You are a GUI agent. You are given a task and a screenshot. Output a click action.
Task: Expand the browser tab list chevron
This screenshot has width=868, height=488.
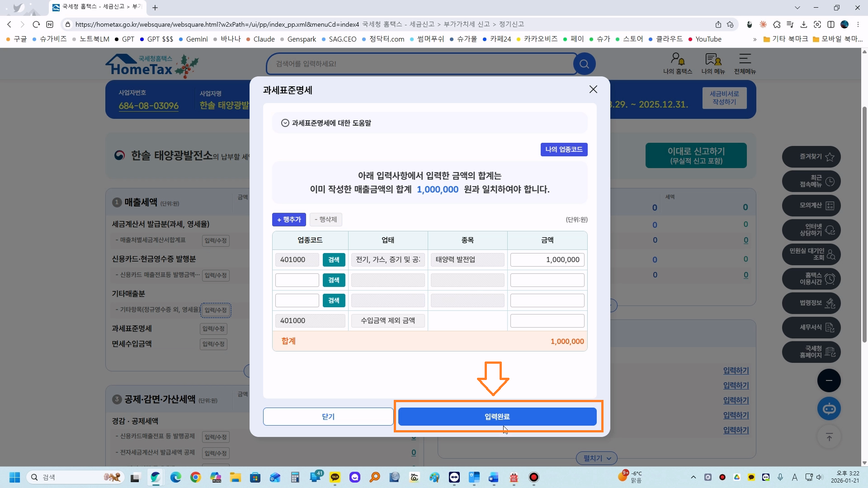(797, 8)
